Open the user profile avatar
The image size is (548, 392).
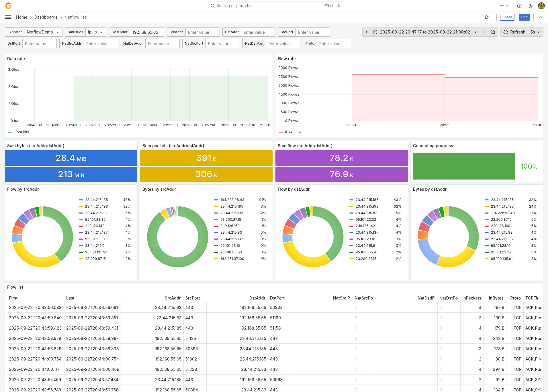[541, 6]
